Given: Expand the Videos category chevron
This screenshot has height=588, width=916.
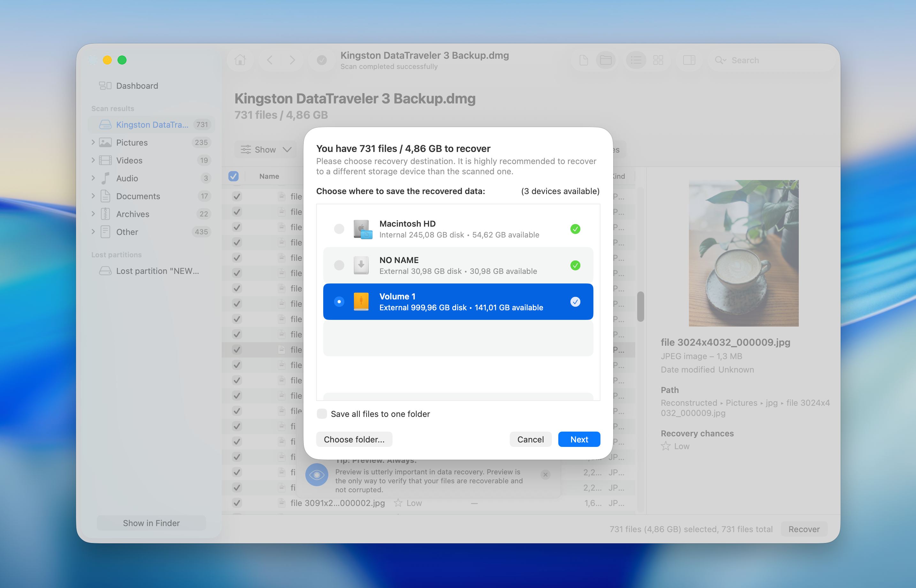Looking at the screenshot, I should [93, 160].
